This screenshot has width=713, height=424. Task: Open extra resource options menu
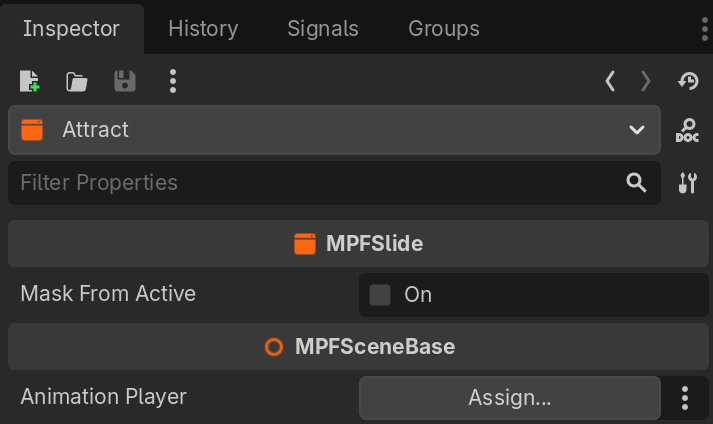pos(173,81)
